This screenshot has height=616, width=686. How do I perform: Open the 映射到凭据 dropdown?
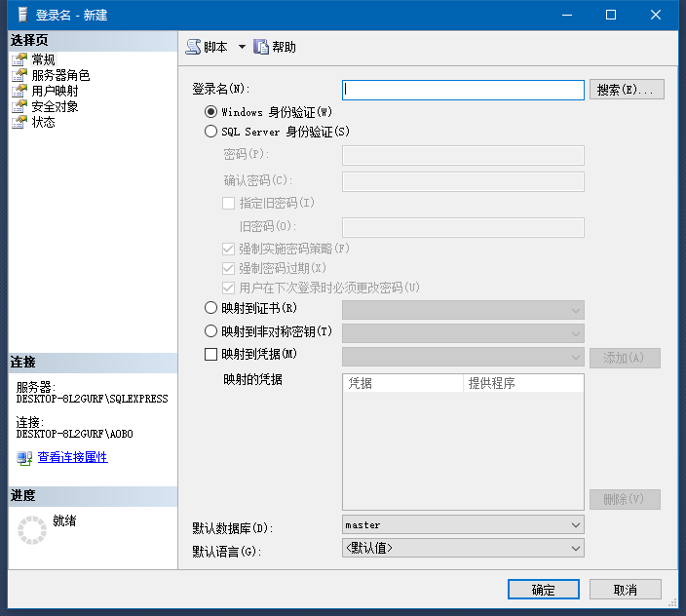coord(463,357)
